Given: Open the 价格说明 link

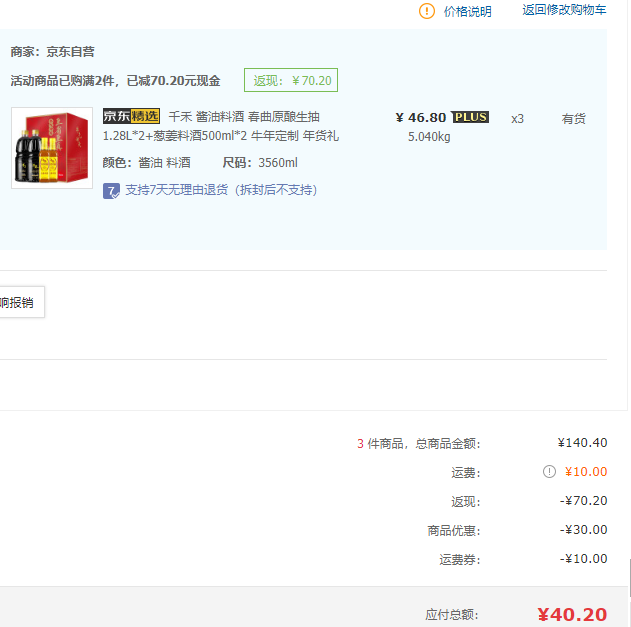Looking at the screenshot, I should pos(467,12).
